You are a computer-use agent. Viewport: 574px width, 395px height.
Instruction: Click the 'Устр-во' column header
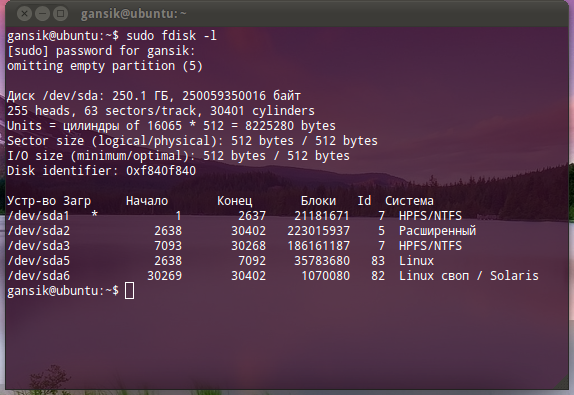pyautogui.click(x=31, y=201)
